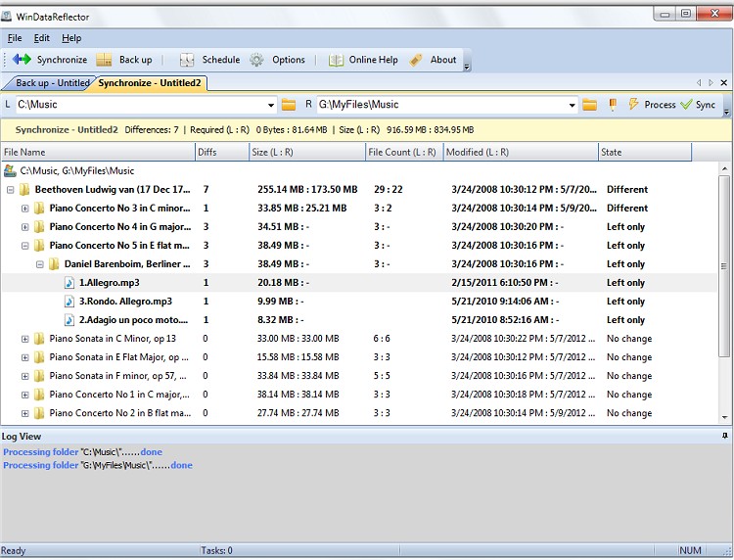Expand Piano Sonata in C Minor, op 13
The height and width of the screenshot is (560, 734).
coord(25,339)
